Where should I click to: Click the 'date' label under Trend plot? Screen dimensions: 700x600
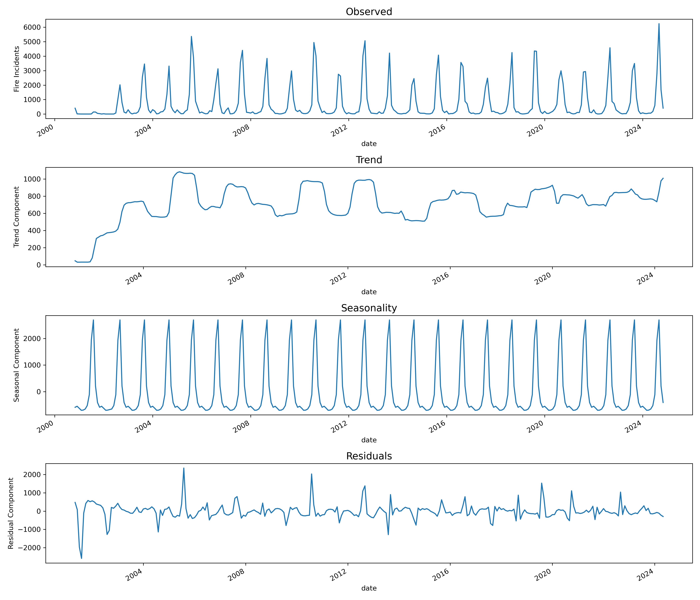pos(369,292)
